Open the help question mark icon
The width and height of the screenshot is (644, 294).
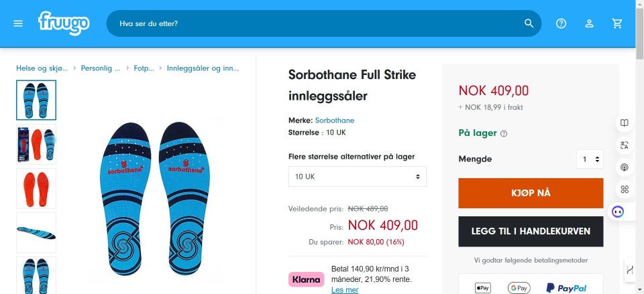tap(561, 23)
